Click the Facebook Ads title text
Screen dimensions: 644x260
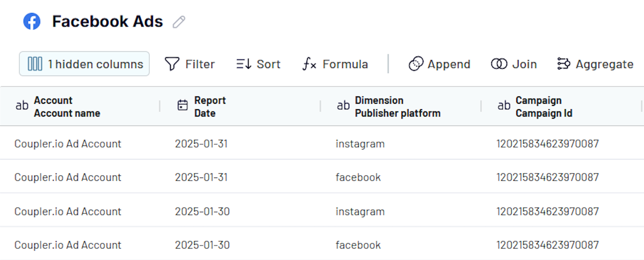[107, 21]
